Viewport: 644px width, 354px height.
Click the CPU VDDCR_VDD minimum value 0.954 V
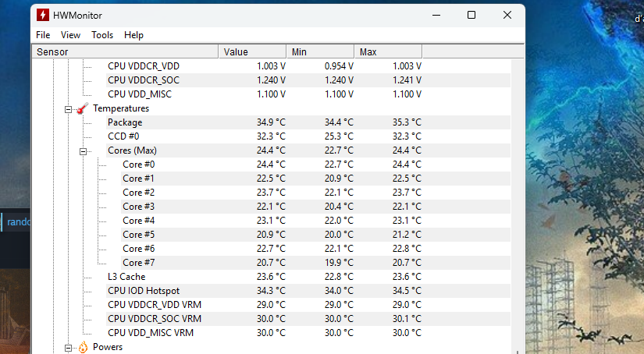[339, 66]
